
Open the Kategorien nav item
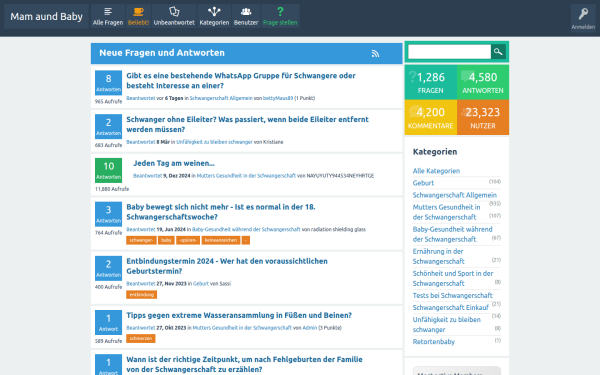point(214,16)
